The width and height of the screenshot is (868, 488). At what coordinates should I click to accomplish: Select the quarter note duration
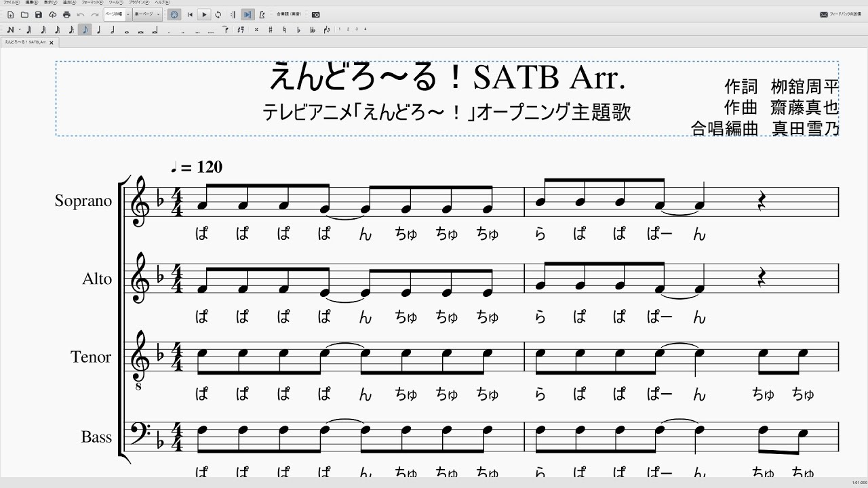click(x=99, y=29)
